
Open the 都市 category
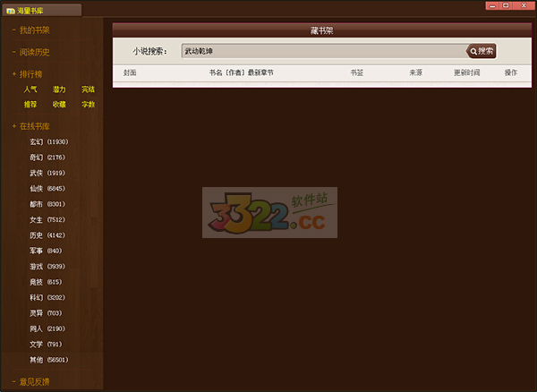click(47, 204)
